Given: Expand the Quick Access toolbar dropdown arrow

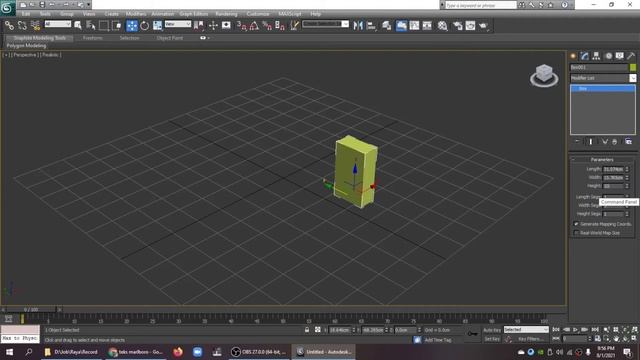Looking at the screenshot, I should click(88, 5).
